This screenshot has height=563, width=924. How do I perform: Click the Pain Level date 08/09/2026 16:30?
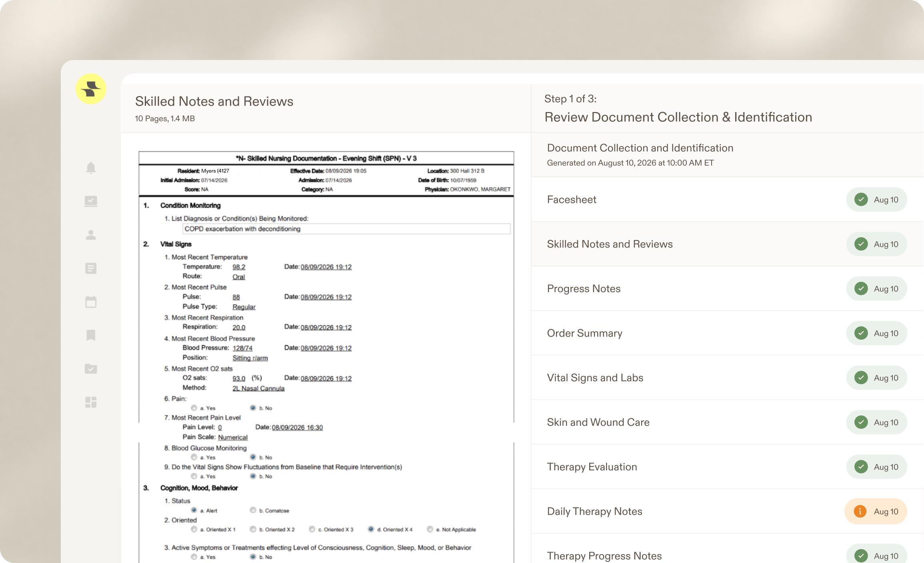297,427
